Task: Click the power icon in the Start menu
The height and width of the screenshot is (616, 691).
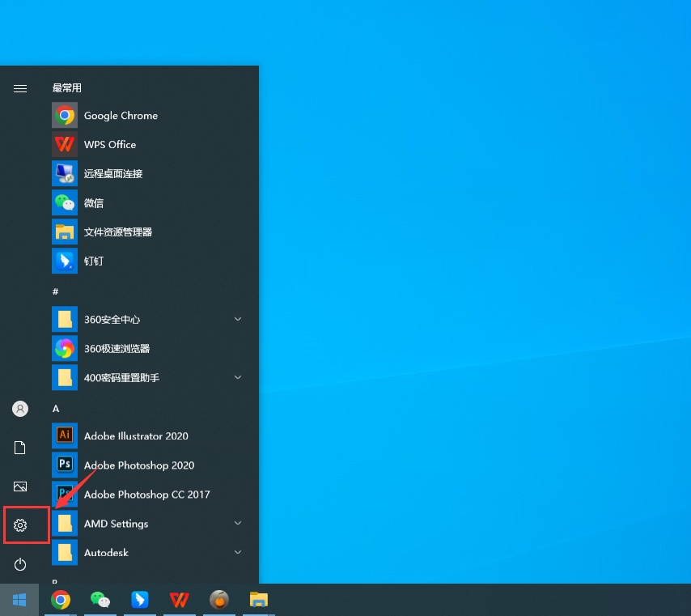Action: click(19, 564)
